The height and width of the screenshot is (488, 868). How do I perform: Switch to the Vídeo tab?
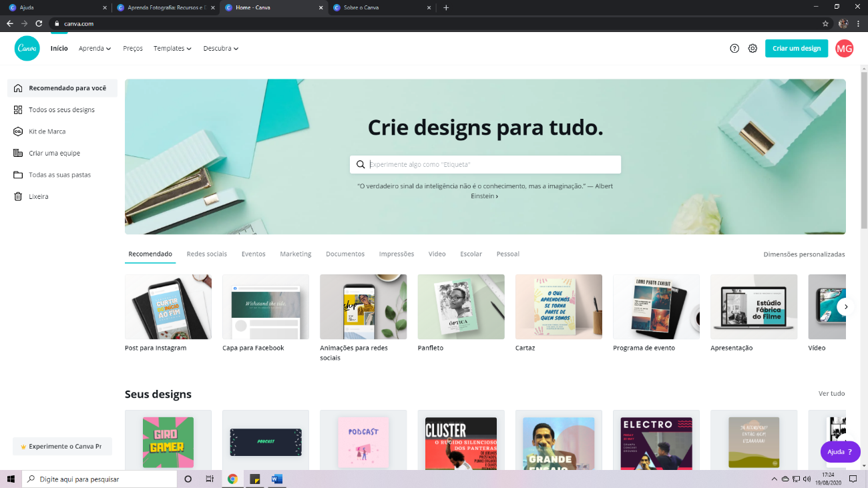[x=437, y=254]
